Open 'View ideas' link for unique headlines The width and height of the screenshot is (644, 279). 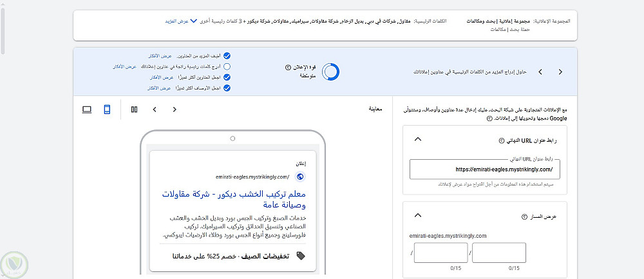160,77
